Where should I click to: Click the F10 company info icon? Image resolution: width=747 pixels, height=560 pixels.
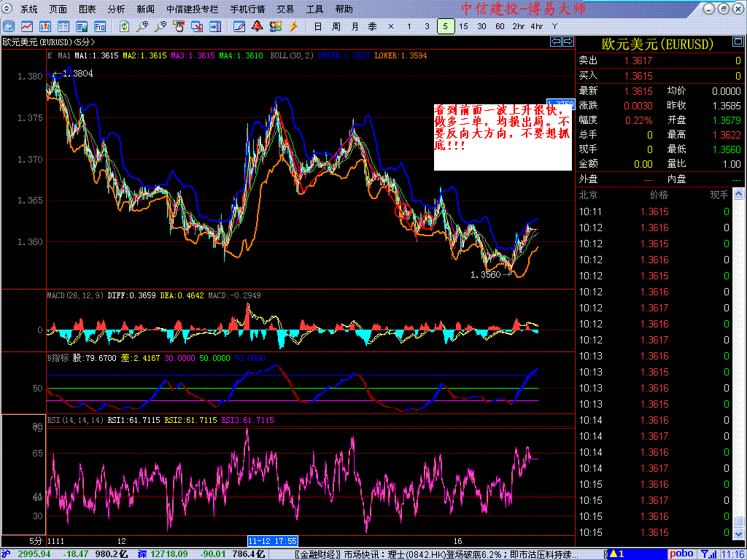[x=99, y=26]
